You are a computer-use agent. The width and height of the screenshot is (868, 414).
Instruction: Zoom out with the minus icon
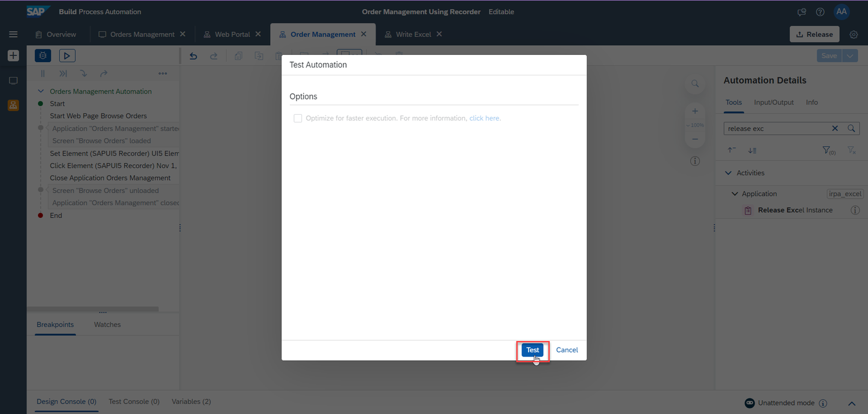coord(695,139)
